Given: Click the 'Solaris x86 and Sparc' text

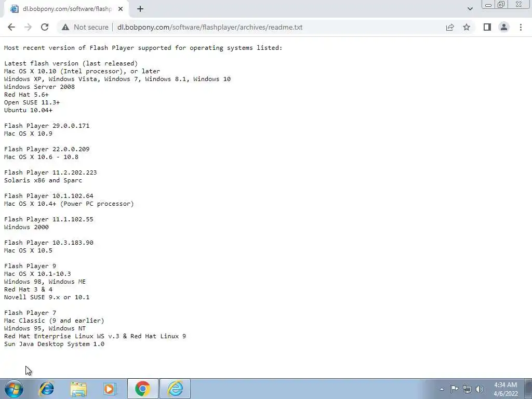Looking at the screenshot, I should [x=43, y=180].
